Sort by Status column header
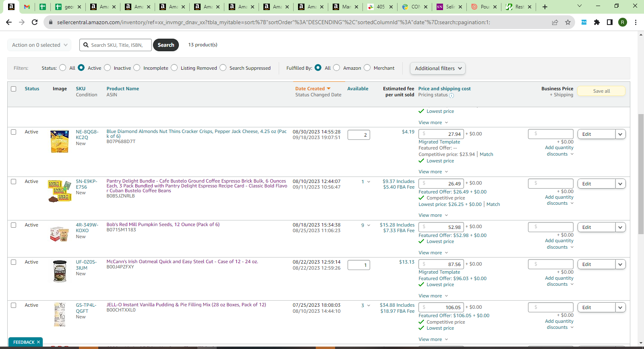This screenshot has width=644, height=349. 32,89
